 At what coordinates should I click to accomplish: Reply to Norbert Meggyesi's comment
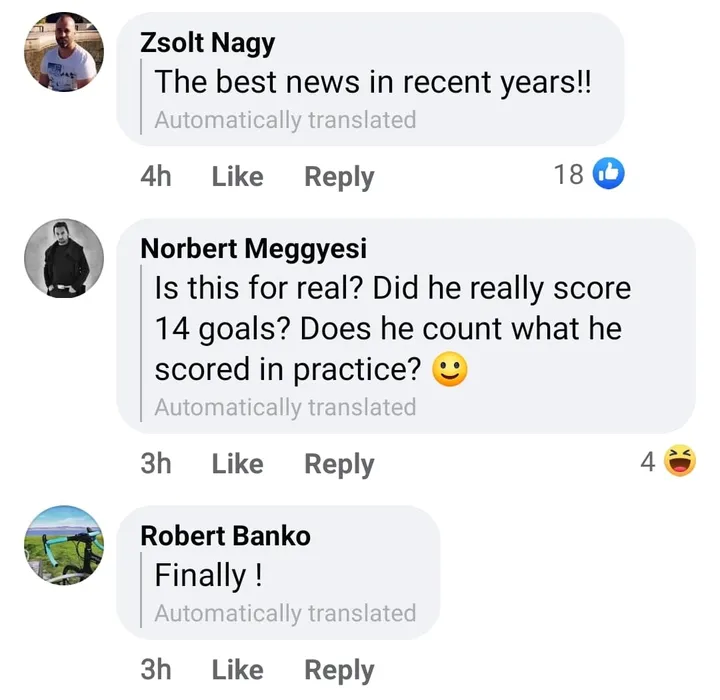pyautogui.click(x=339, y=463)
